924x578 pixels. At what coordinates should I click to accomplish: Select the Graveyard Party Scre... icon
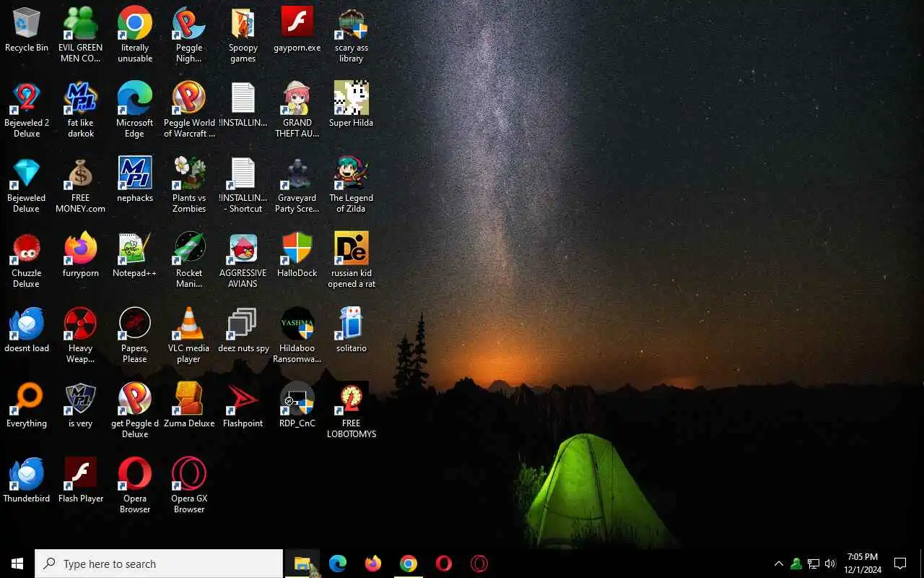pyautogui.click(x=297, y=185)
